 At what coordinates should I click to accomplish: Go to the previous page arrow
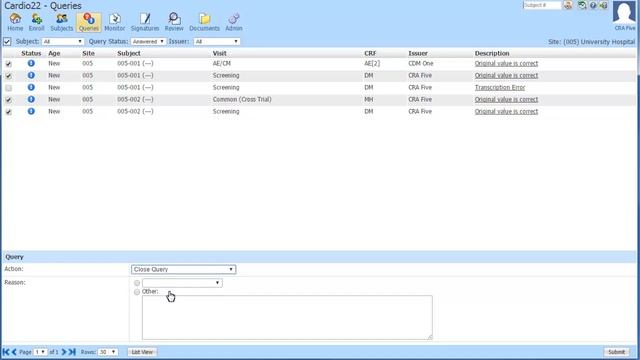[x=14, y=352]
